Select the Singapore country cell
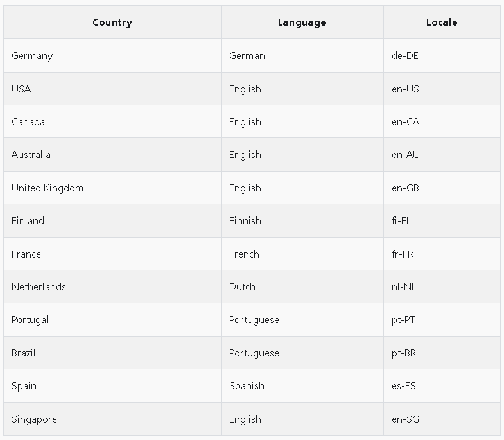The image size is (504, 440). (34, 419)
